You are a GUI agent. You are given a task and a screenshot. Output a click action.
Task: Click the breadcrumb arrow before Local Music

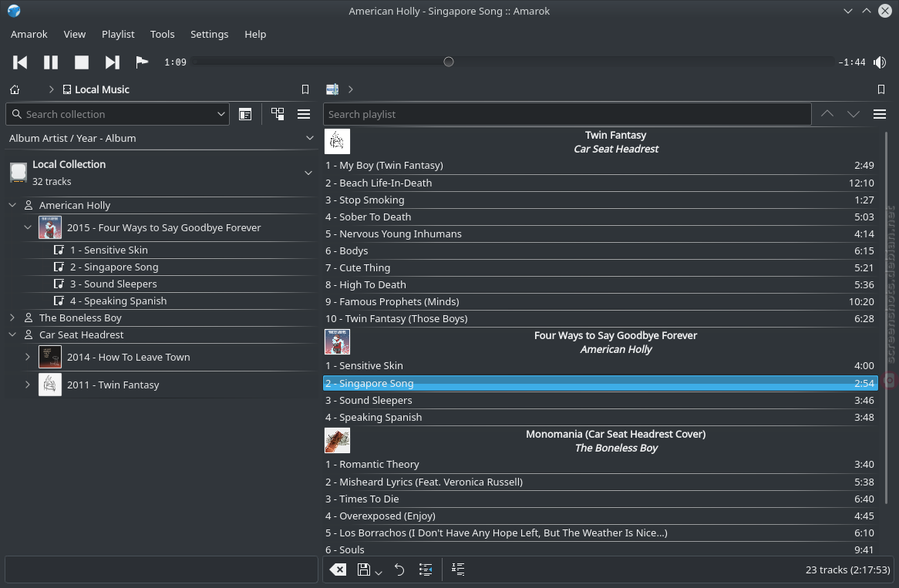[51, 89]
